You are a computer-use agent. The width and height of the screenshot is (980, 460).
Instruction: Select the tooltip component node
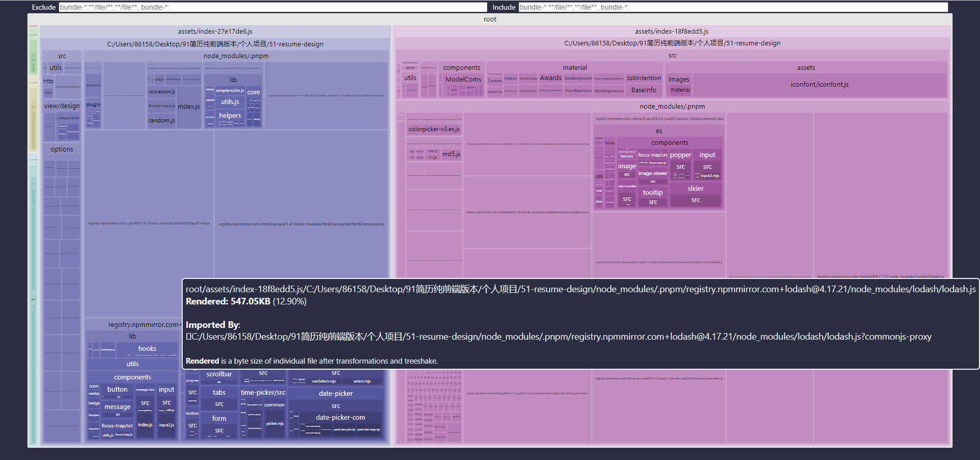pyautogui.click(x=653, y=193)
